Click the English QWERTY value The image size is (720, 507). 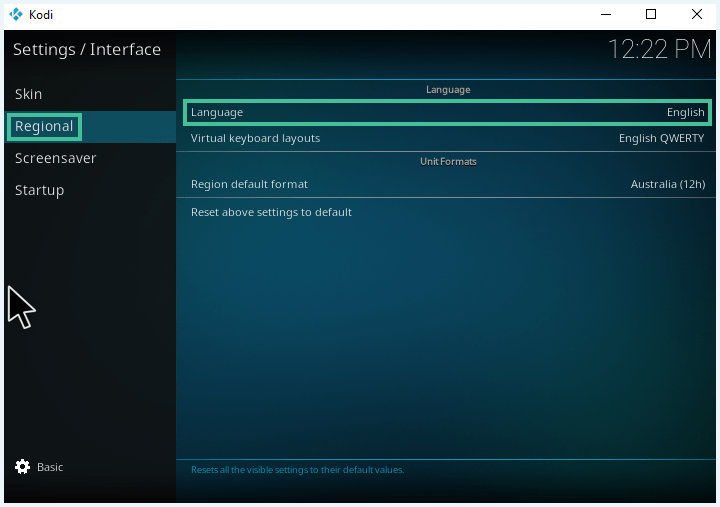tap(661, 138)
